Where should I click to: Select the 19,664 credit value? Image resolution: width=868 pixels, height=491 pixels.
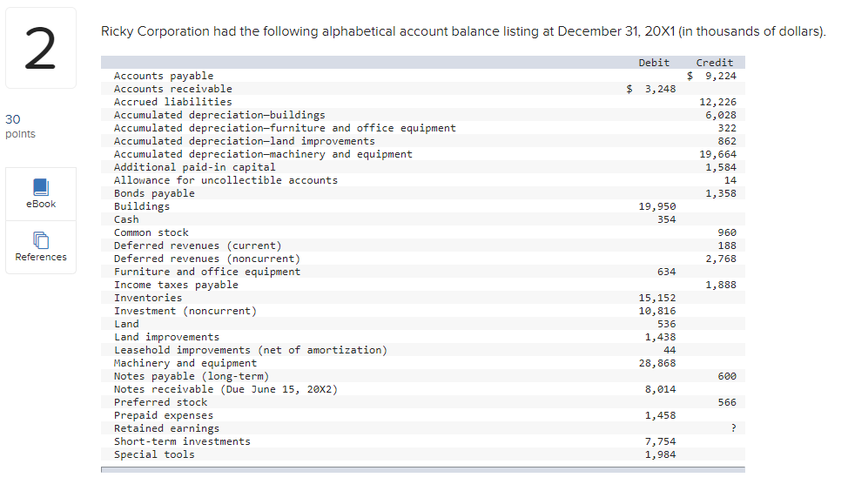click(718, 154)
